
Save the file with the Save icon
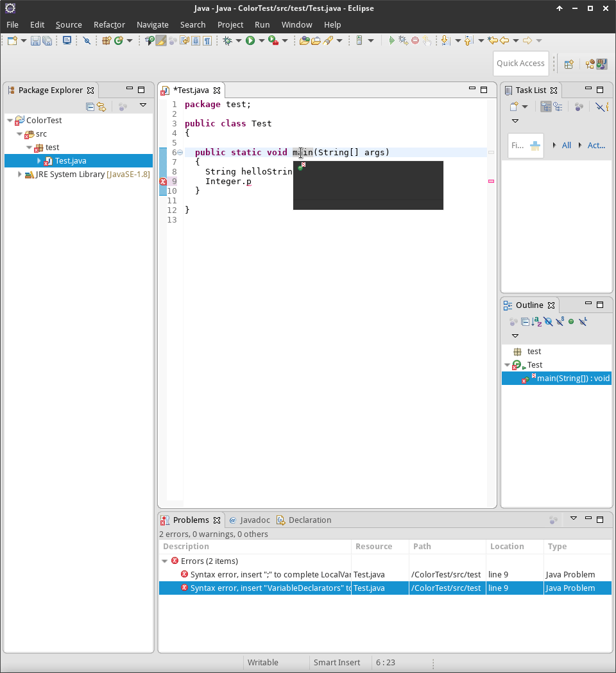[36, 41]
